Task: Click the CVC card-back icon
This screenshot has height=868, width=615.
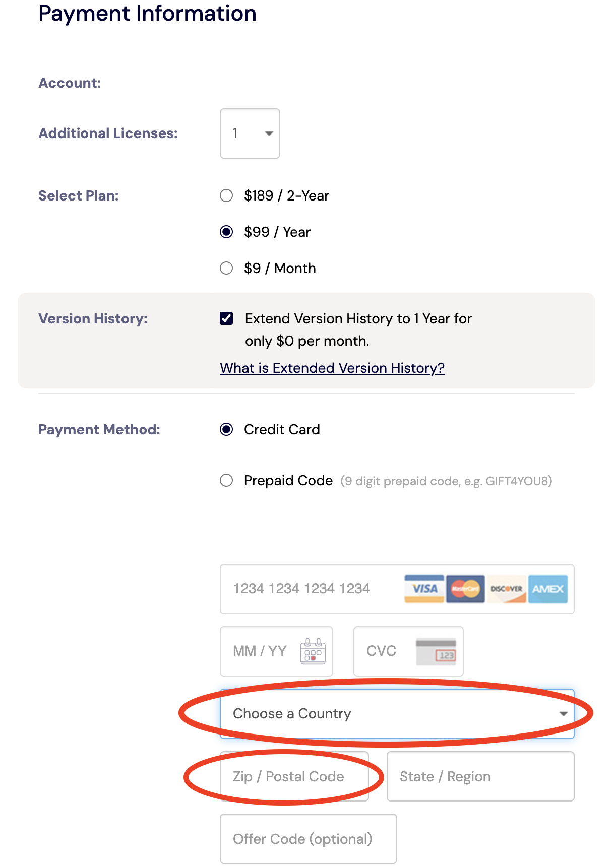Action: [436, 651]
